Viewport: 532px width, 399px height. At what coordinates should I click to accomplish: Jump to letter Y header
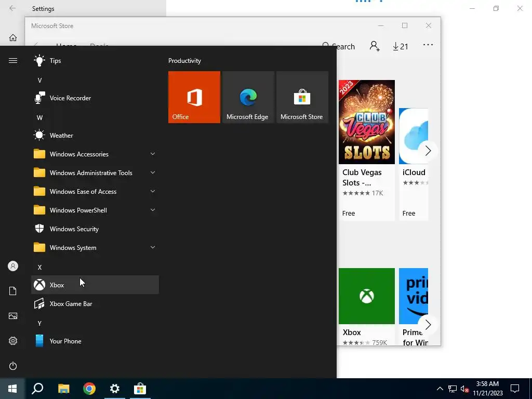39,323
